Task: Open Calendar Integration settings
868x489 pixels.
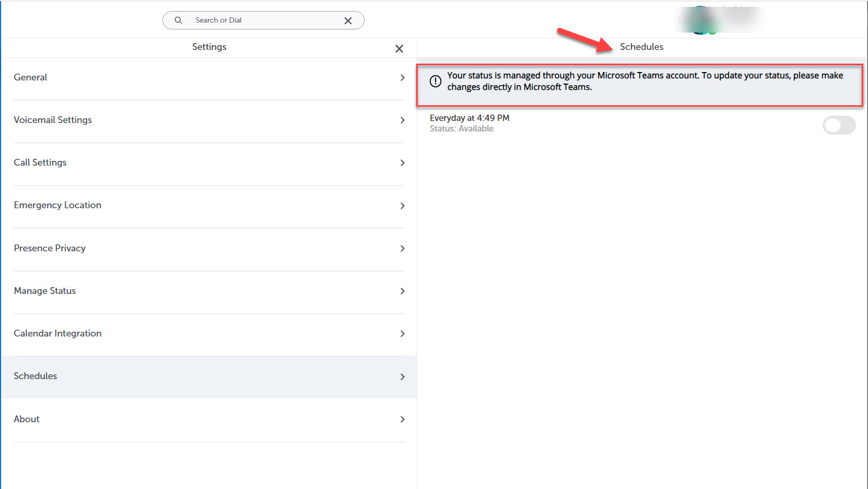Action: coord(58,333)
